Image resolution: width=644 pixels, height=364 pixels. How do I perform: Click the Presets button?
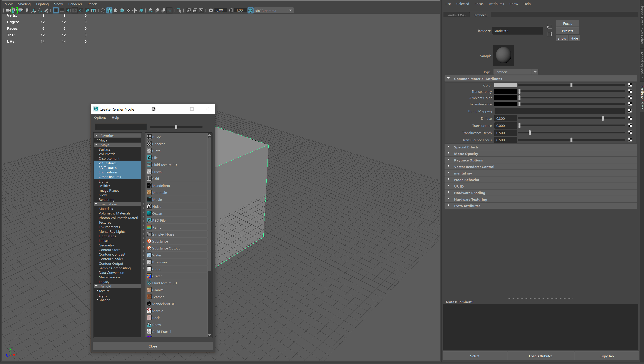(x=567, y=31)
